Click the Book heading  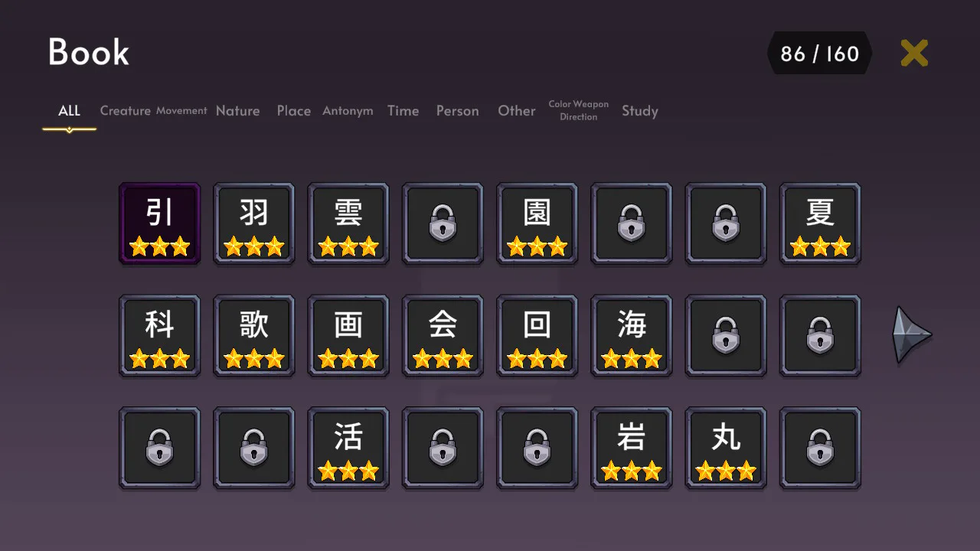click(x=89, y=52)
